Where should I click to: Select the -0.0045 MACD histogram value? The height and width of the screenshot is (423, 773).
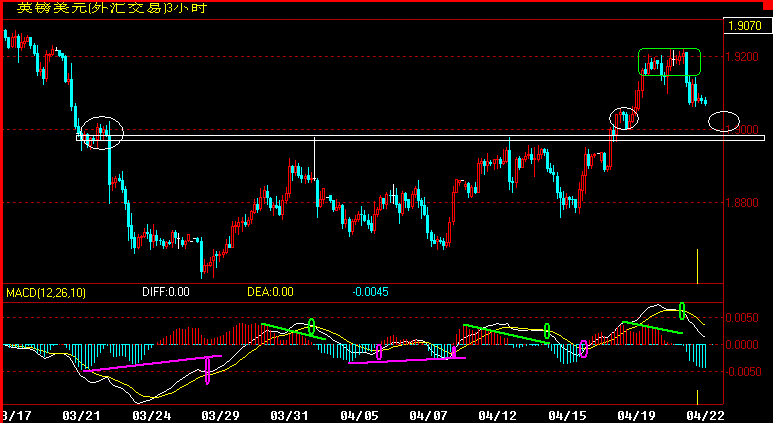point(370,292)
